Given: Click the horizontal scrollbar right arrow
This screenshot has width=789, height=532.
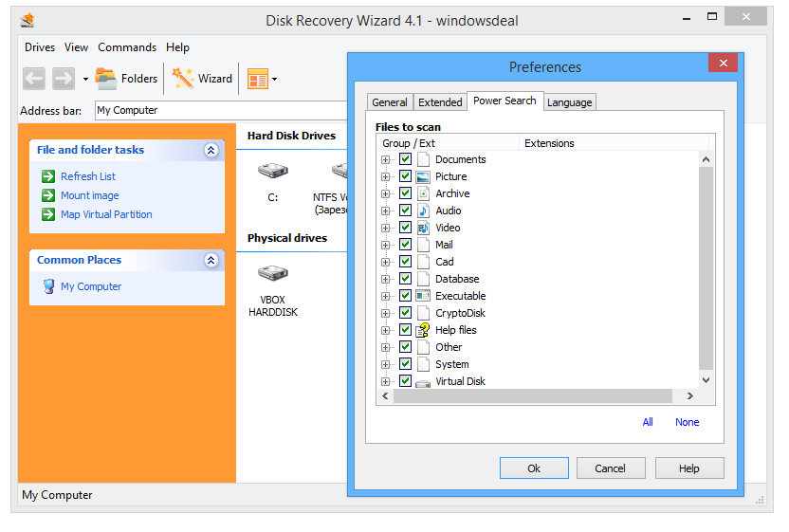Looking at the screenshot, I should [x=689, y=396].
